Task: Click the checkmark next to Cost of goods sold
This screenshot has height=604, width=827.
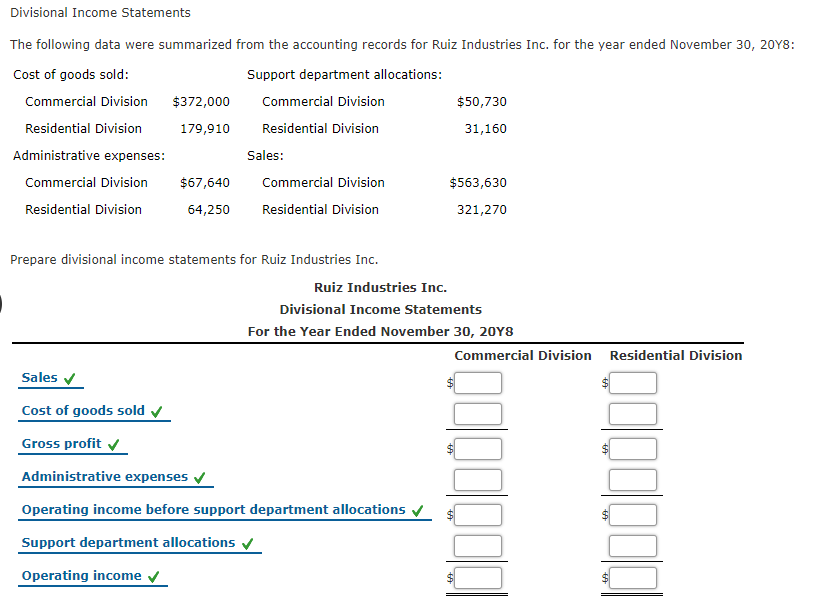Action: (x=157, y=411)
